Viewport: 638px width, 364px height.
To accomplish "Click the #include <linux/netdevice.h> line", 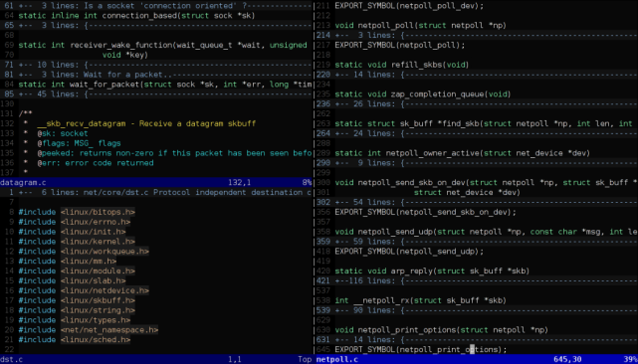I will (84, 290).
